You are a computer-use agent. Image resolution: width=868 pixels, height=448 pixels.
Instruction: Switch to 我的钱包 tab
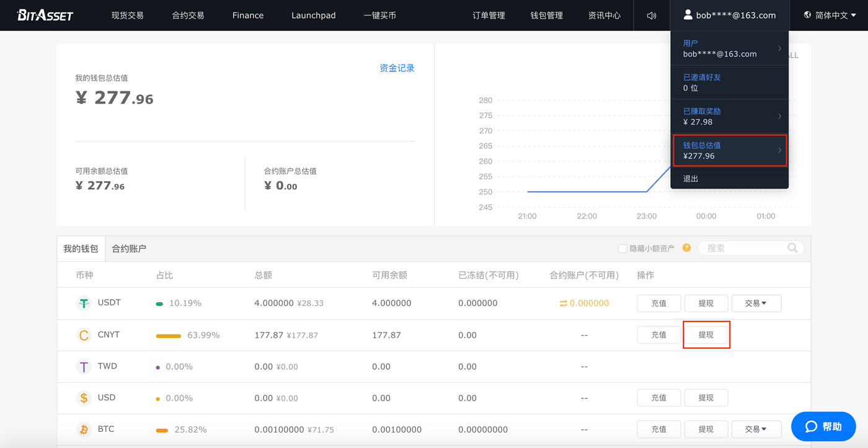(81, 248)
